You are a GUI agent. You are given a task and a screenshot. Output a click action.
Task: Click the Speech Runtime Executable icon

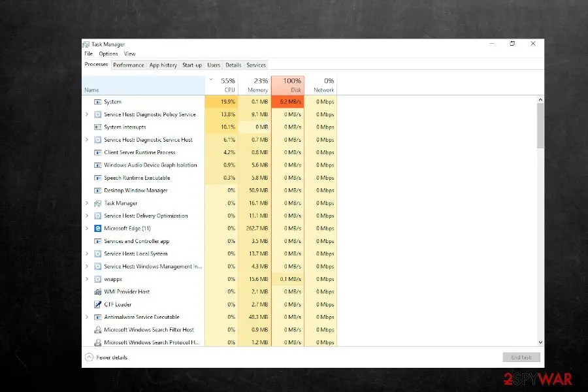[x=97, y=178]
